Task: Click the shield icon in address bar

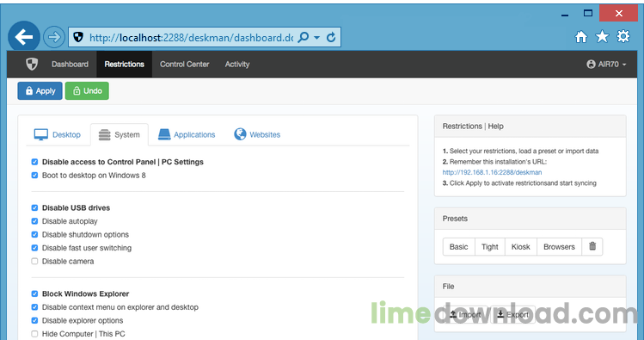Action: pyautogui.click(x=78, y=37)
